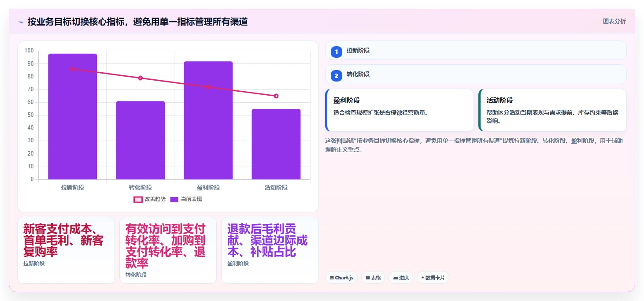Click x-axis label 拉新阶段 under chart
Viewport: 644px width, 301px height.
pyautogui.click(x=73, y=187)
